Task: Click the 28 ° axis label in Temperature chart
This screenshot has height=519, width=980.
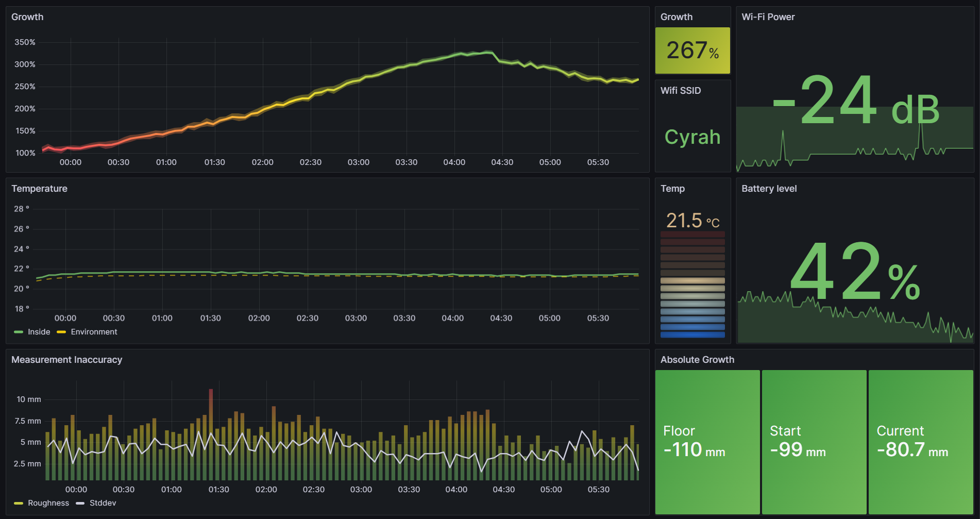Action: [x=21, y=209]
